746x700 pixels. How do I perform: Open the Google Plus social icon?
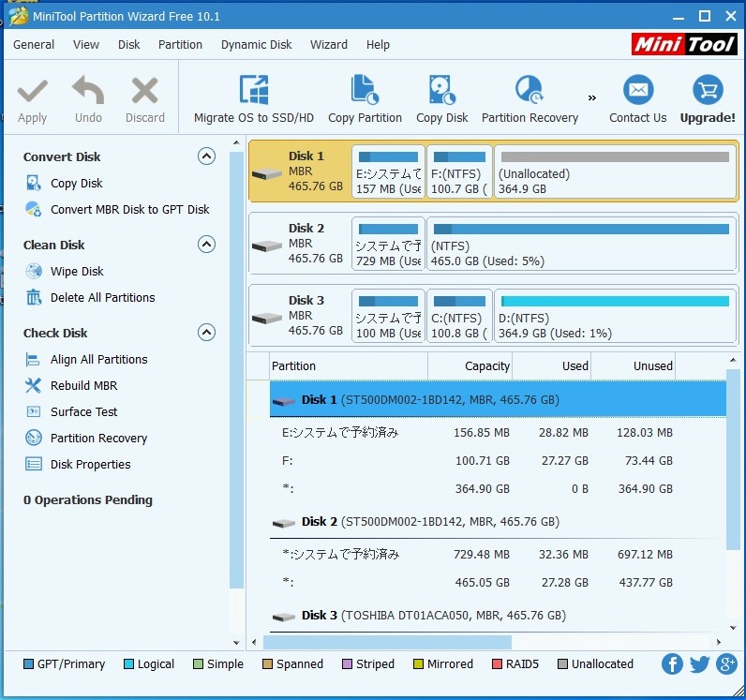pyautogui.click(x=726, y=663)
